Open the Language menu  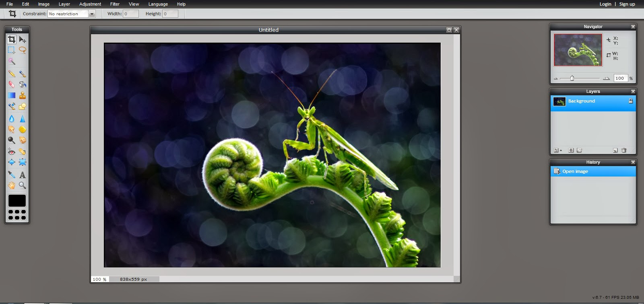point(158,4)
